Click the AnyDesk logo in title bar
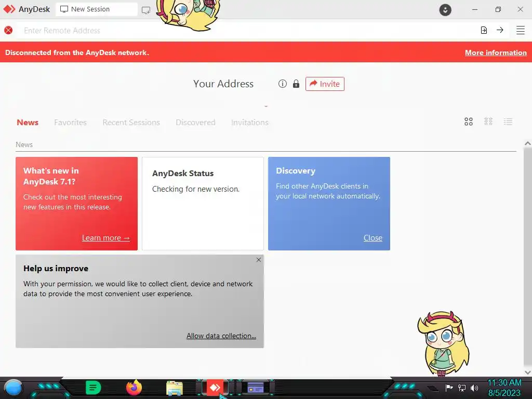Image resolution: width=532 pixels, height=399 pixels. [9, 9]
